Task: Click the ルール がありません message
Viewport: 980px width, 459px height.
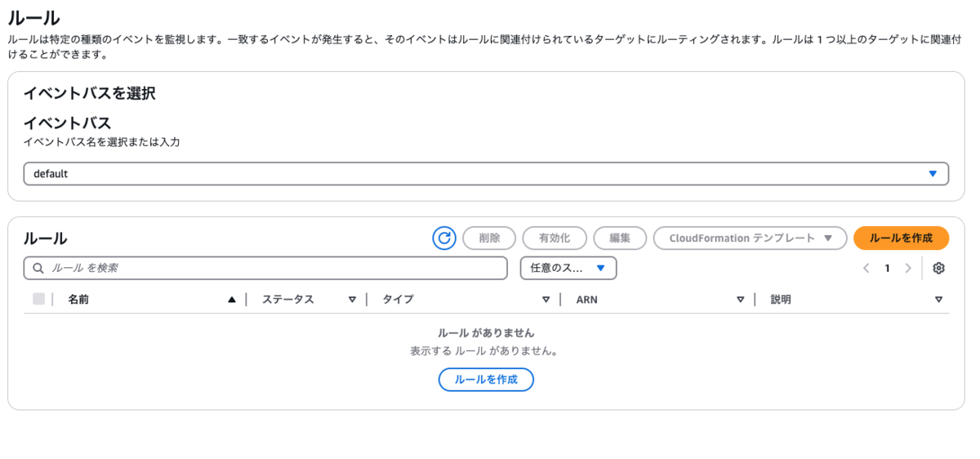Action: pyautogui.click(x=486, y=333)
